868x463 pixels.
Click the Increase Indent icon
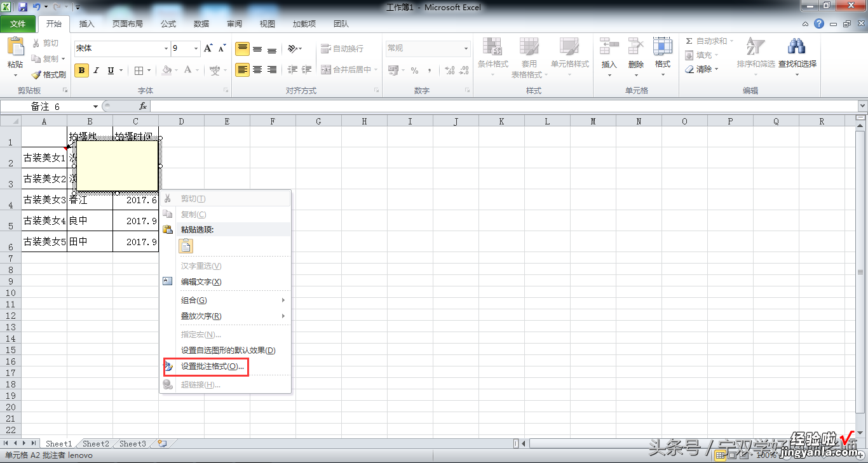point(307,70)
